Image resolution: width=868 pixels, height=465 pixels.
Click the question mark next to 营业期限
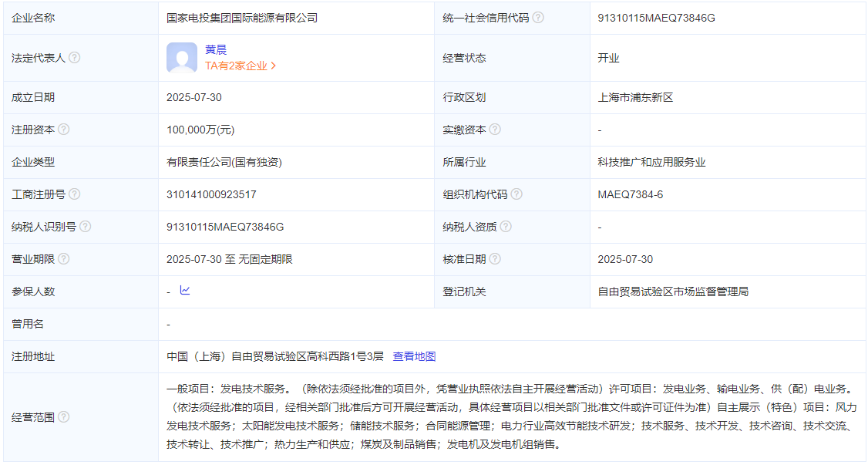(64, 259)
